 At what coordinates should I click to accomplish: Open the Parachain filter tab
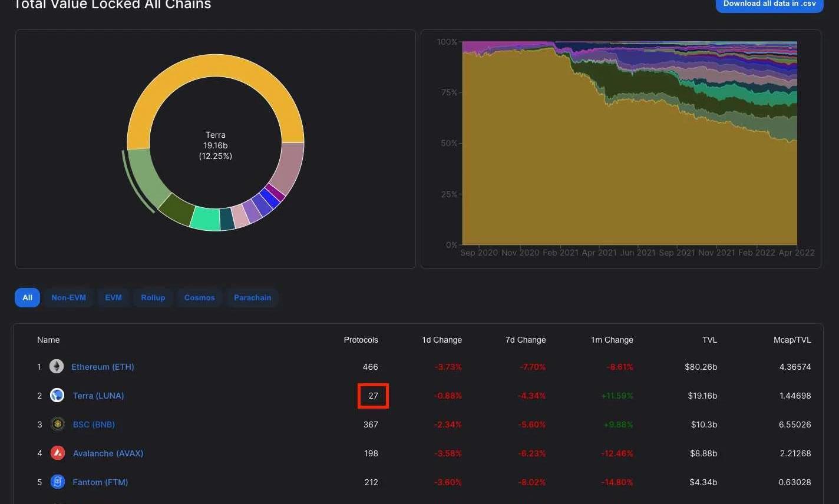tap(252, 298)
